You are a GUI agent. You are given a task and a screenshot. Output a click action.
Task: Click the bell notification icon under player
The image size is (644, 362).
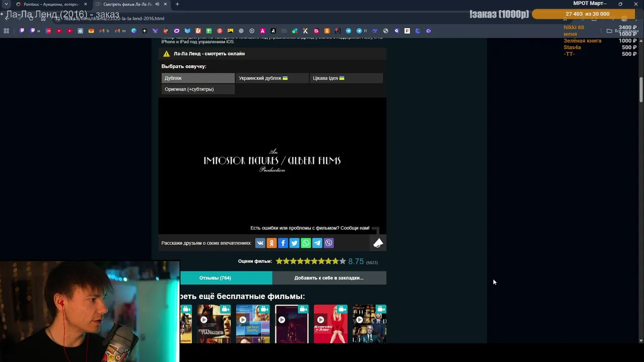click(x=378, y=243)
